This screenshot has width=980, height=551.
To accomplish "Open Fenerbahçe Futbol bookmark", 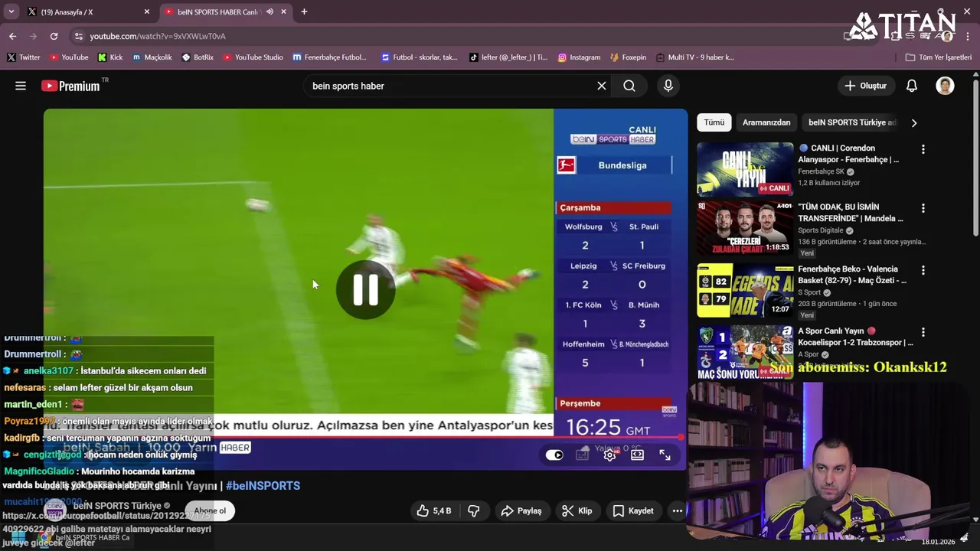I will (x=330, y=57).
